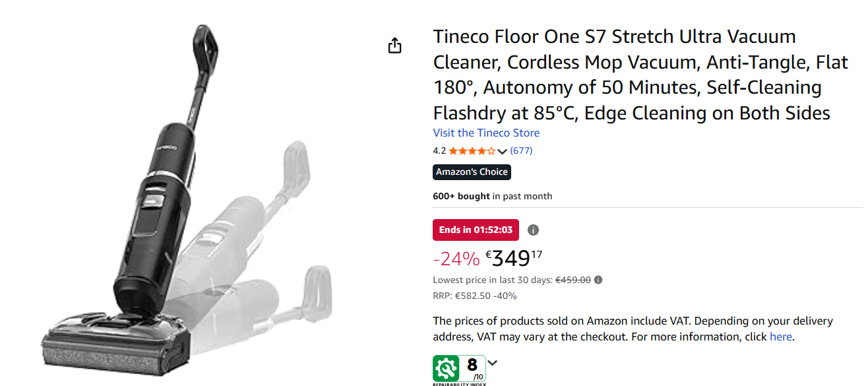This screenshot has height=386, width=868.
Task: Follow the 'here' link for VAT information
Action: pos(780,337)
